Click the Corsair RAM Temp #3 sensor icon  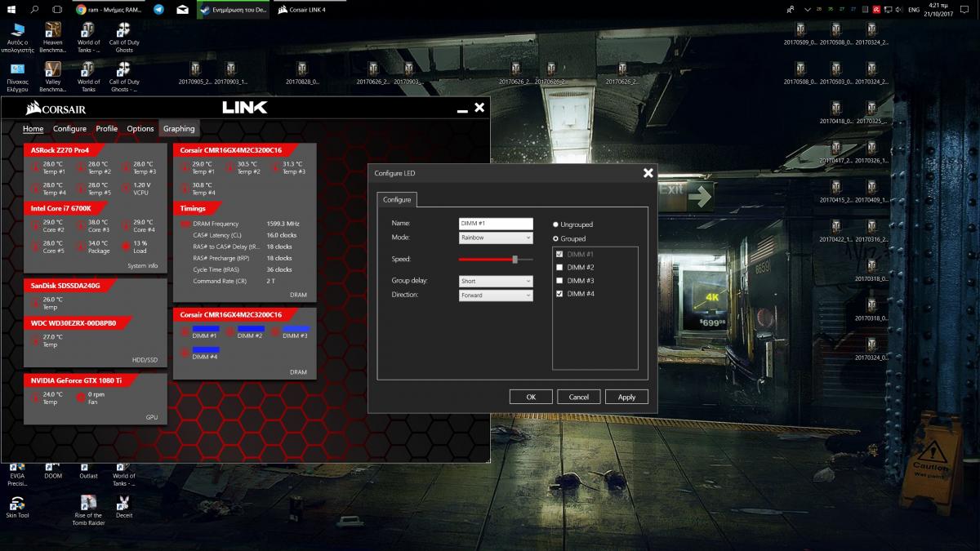pyautogui.click(x=275, y=167)
